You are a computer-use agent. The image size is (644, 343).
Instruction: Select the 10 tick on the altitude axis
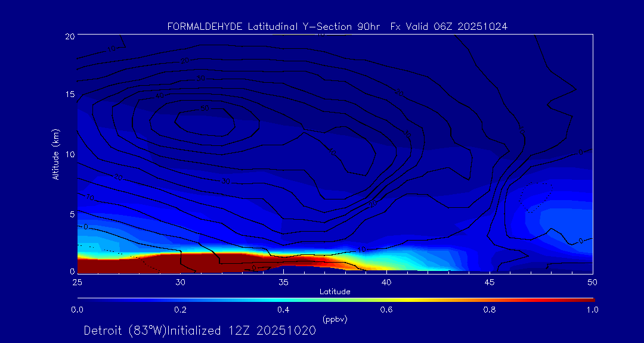(69, 154)
